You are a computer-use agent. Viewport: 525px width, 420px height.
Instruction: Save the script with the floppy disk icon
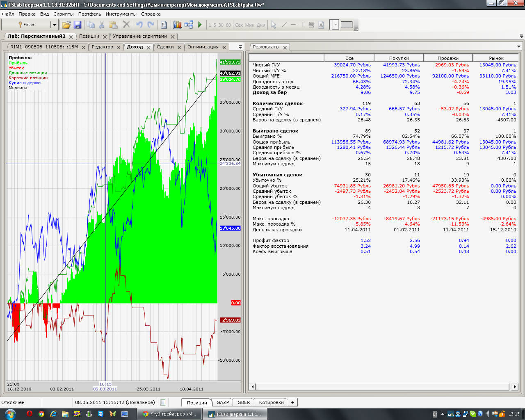pos(78,25)
